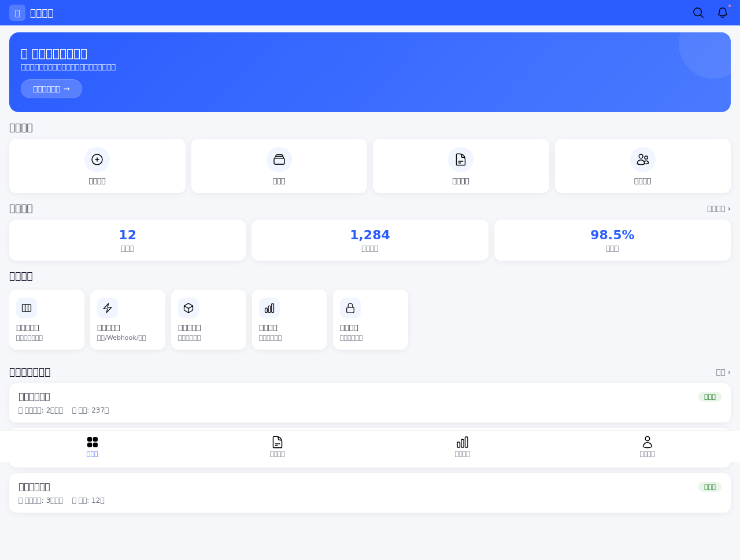
Task: Open the notification bell in the header
Action: [x=723, y=13]
